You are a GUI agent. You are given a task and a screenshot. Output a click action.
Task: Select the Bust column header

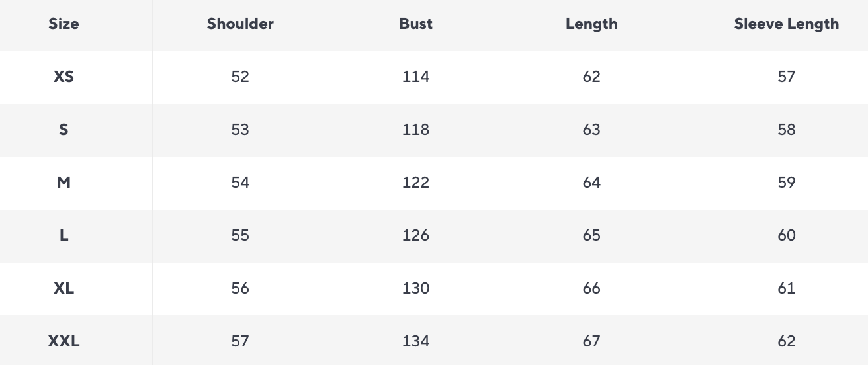[x=415, y=24]
